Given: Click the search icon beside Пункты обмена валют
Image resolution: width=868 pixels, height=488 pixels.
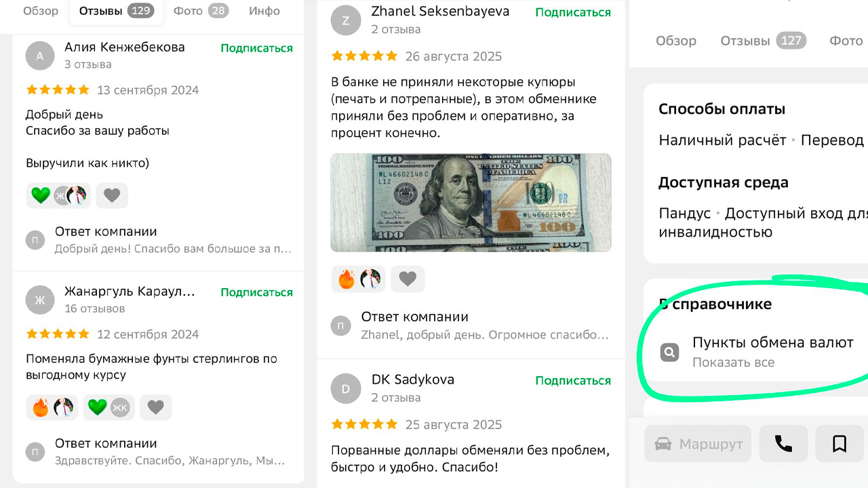Looking at the screenshot, I should [669, 352].
